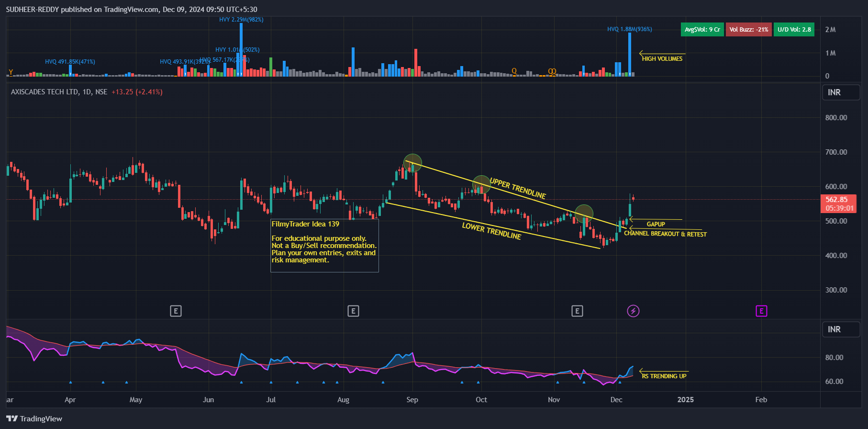868x429 pixels.
Task: Click the 60.00 RS axis label
Action: tap(834, 382)
